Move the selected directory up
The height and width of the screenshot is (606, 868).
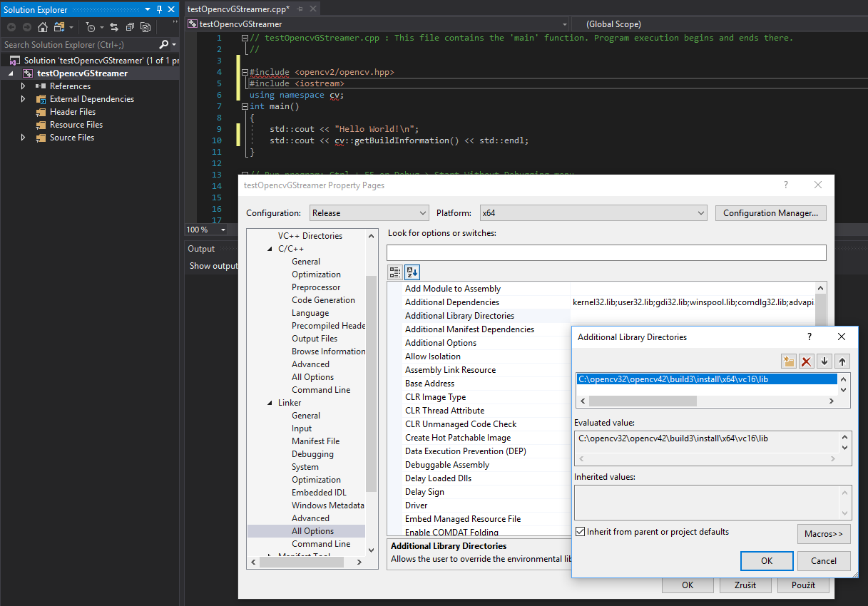[x=842, y=361]
